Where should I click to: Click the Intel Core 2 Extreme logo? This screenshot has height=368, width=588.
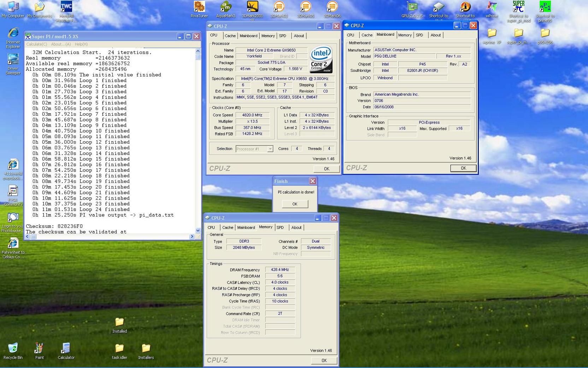click(321, 60)
